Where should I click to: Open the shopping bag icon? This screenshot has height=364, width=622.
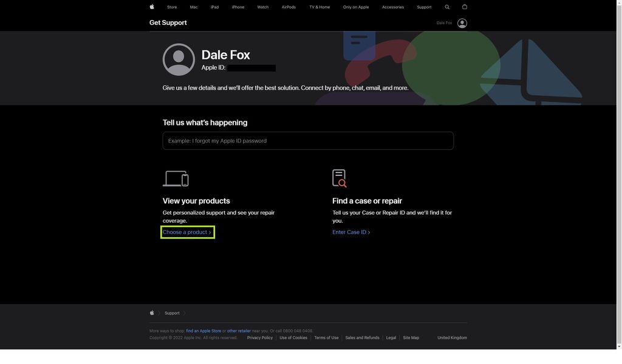click(464, 7)
